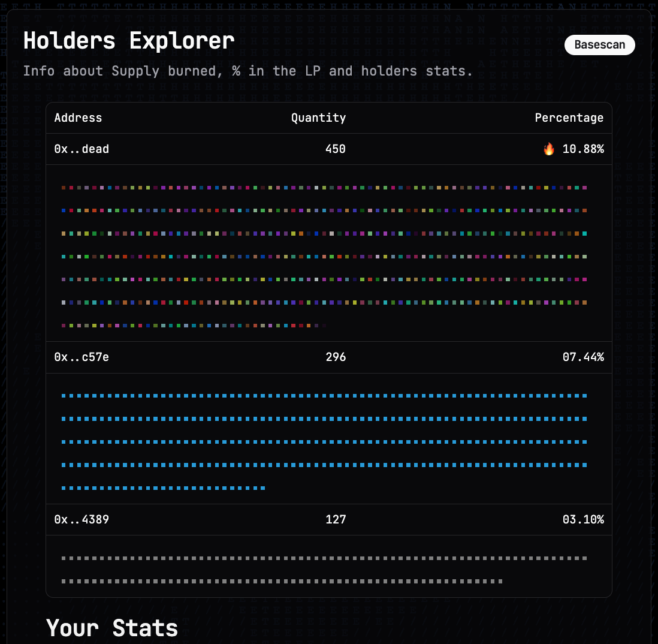This screenshot has width=658, height=644.
Task: Click the Address column header
Action: click(x=78, y=118)
